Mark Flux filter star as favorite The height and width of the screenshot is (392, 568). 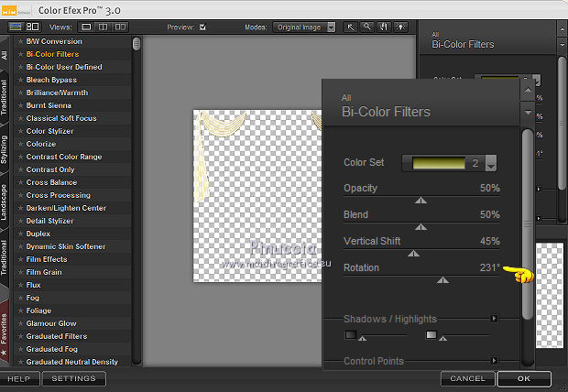tap(20, 285)
